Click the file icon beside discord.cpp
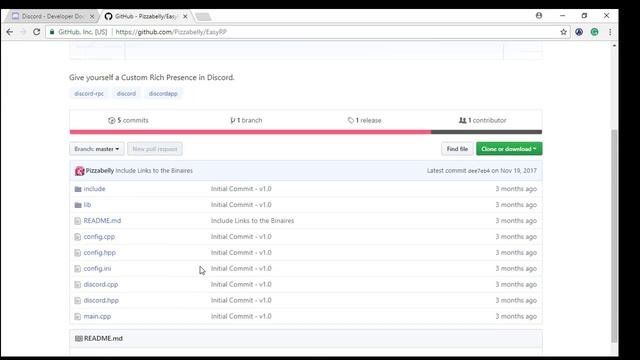Image resolution: width=640 pixels, height=360 pixels. point(78,284)
